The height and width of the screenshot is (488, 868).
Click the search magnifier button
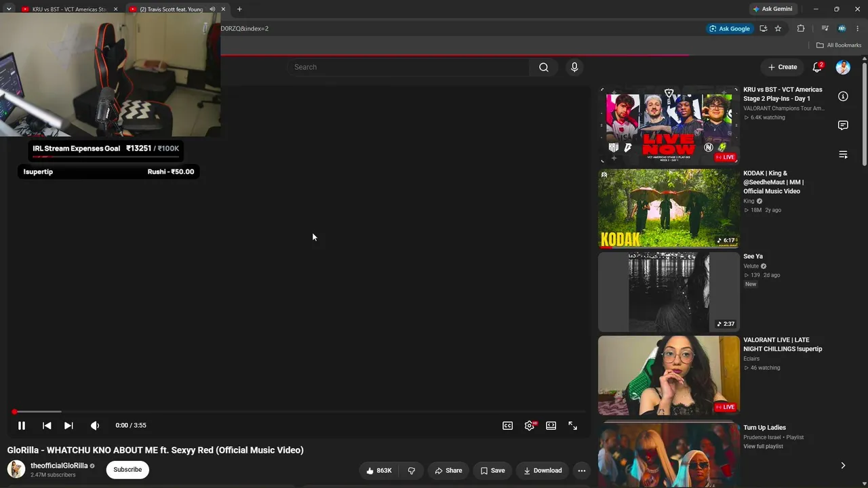(544, 67)
